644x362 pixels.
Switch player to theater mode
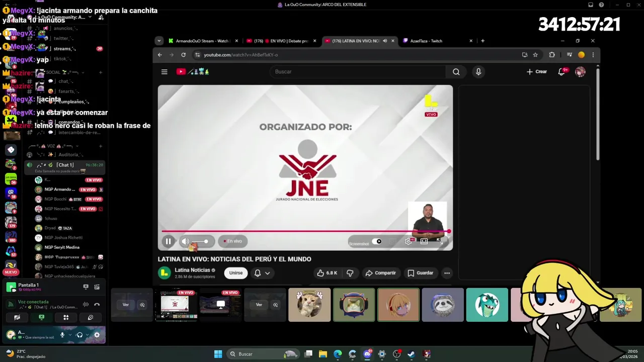[x=424, y=241]
